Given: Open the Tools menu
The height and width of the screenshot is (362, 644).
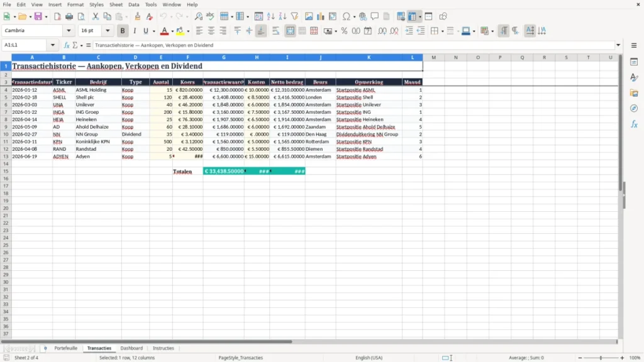Looking at the screenshot, I should (151, 4).
